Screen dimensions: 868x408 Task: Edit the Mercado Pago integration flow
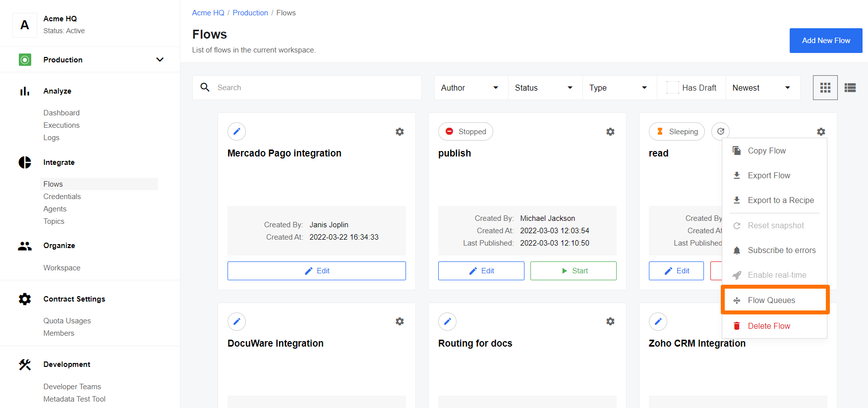(x=317, y=271)
